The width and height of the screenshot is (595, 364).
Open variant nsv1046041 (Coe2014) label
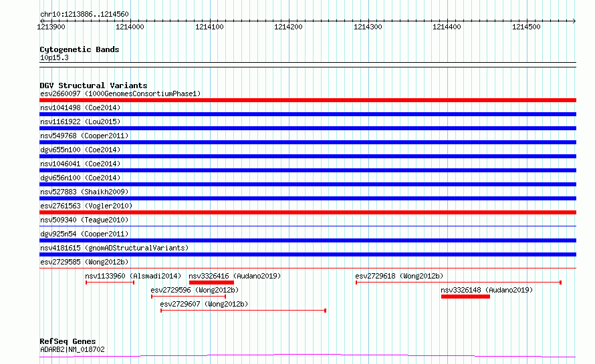coord(80,164)
